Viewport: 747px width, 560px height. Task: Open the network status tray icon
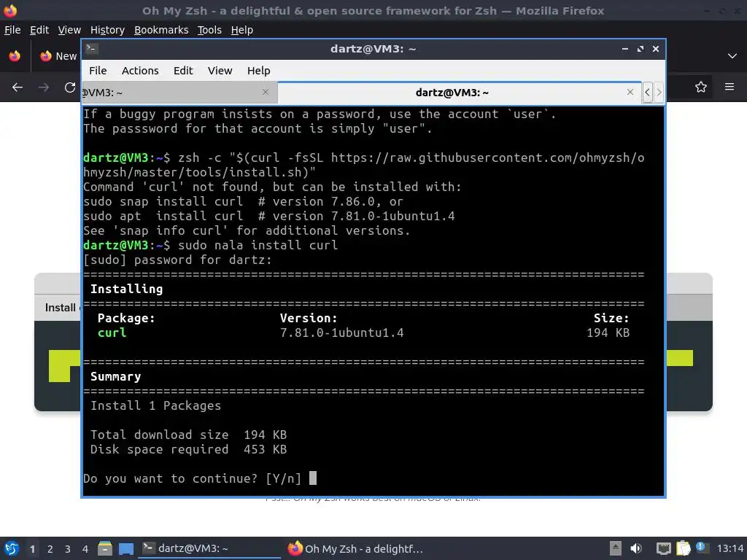(x=663, y=548)
